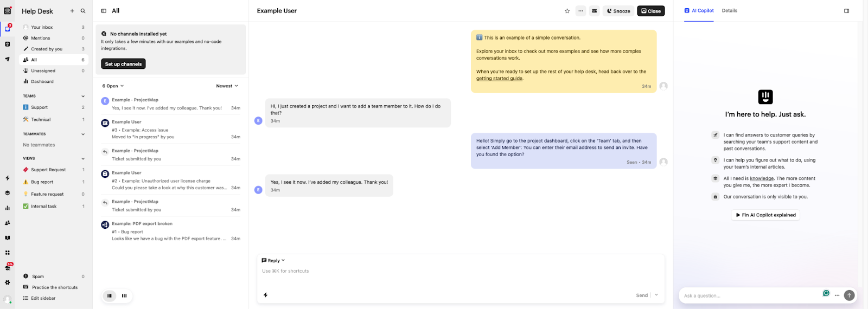Toggle the inbox list panel beside All
Screen dimensions: 868x309
tap(104, 11)
